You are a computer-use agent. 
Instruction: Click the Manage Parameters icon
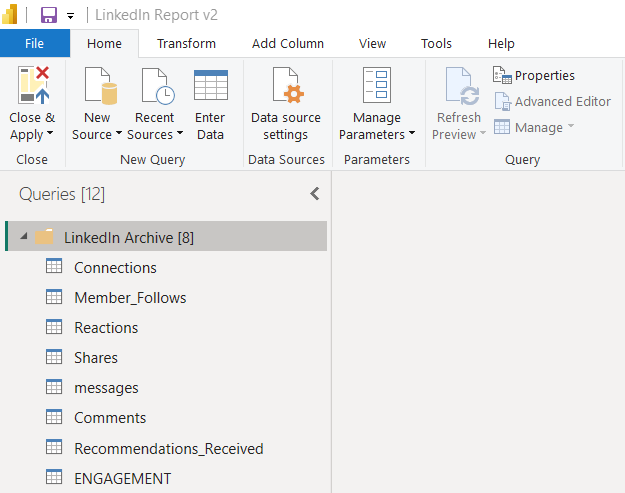[x=377, y=85]
